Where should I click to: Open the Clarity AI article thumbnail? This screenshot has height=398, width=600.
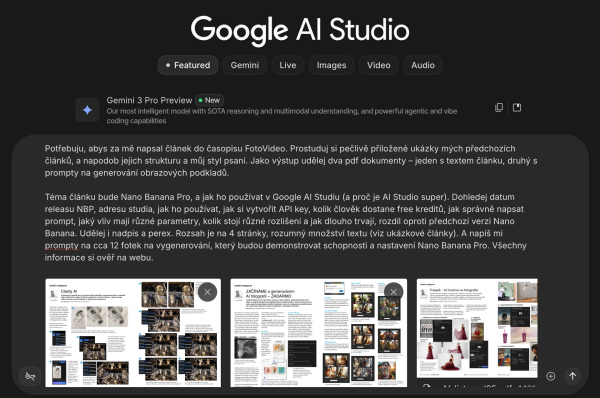133,333
